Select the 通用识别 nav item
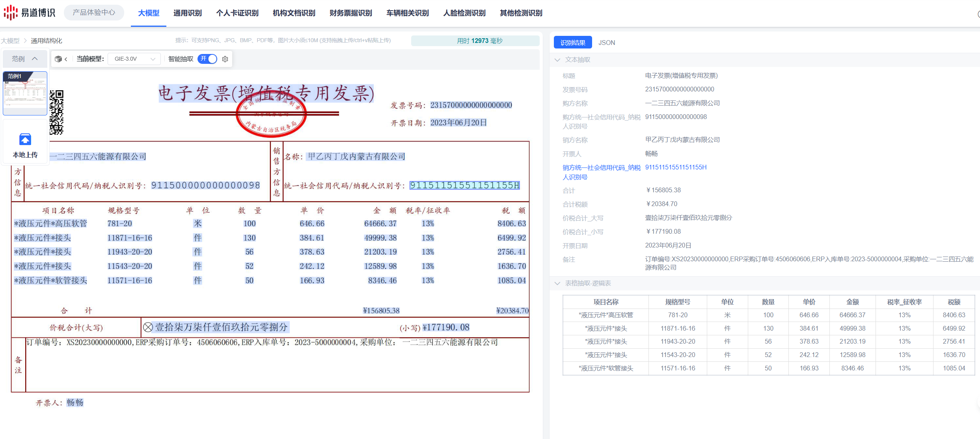980x439 pixels. 187,13
